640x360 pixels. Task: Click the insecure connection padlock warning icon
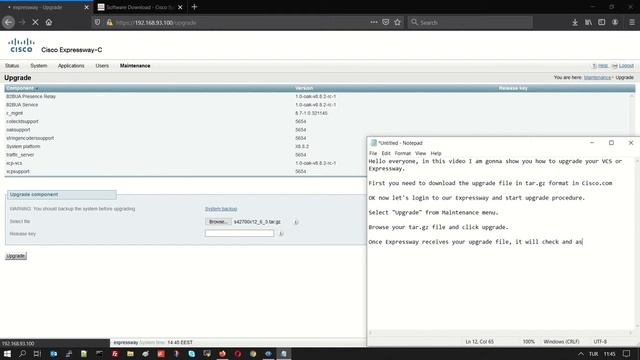109,22
